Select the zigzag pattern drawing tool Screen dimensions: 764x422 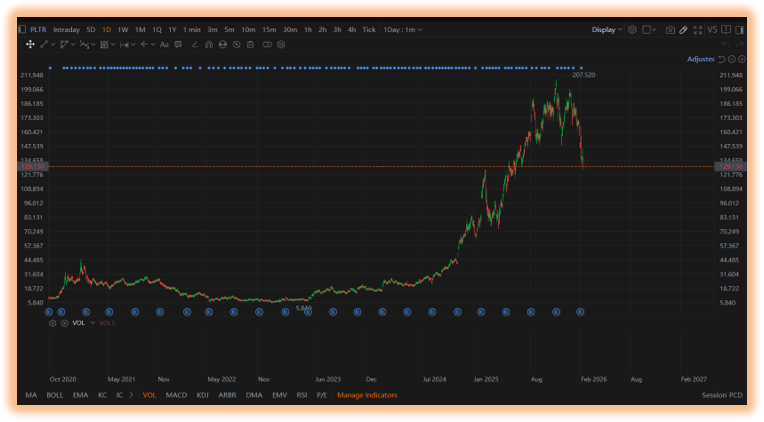(x=84, y=44)
